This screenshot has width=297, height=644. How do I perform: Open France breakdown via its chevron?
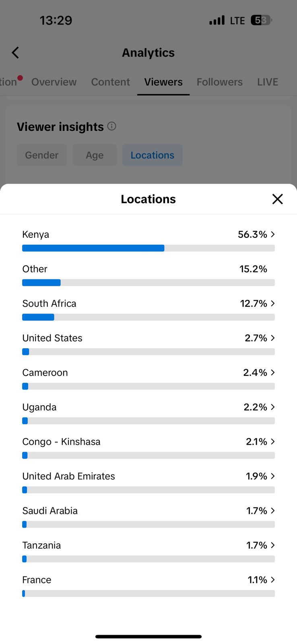tap(273, 580)
